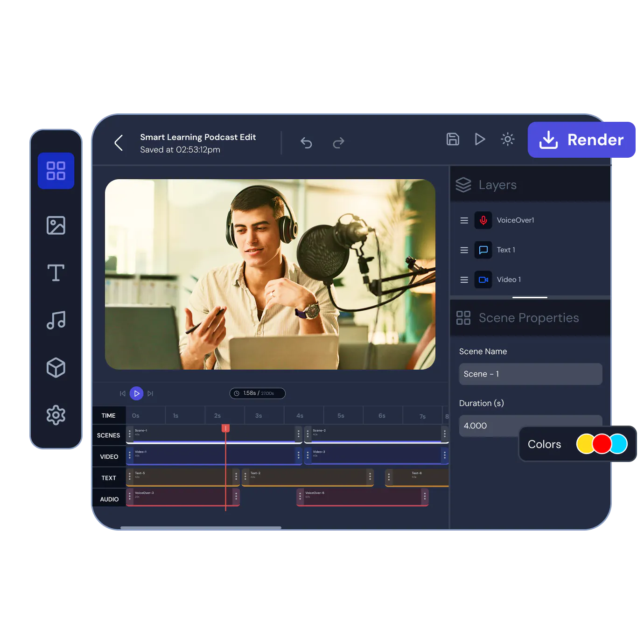The height and width of the screenshot is (644, 644).
Task: Select the Scene-1 clip in the timeline
Action: 215,434
